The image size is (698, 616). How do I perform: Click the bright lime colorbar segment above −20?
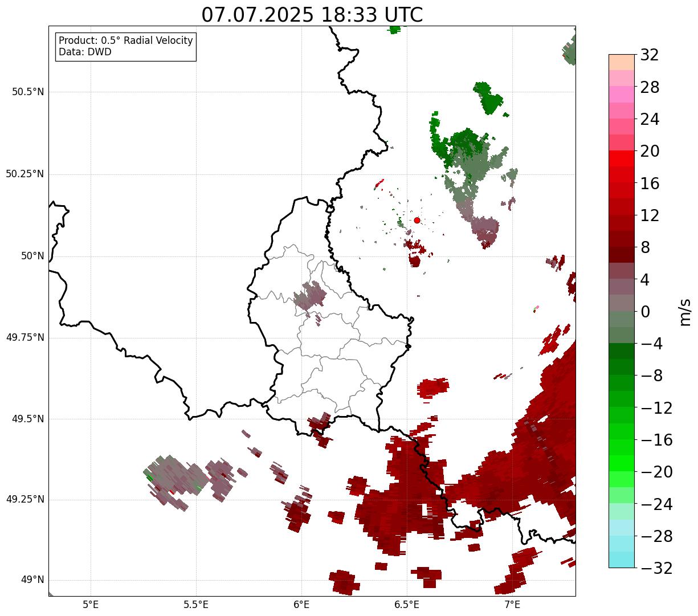click(622, 463)
